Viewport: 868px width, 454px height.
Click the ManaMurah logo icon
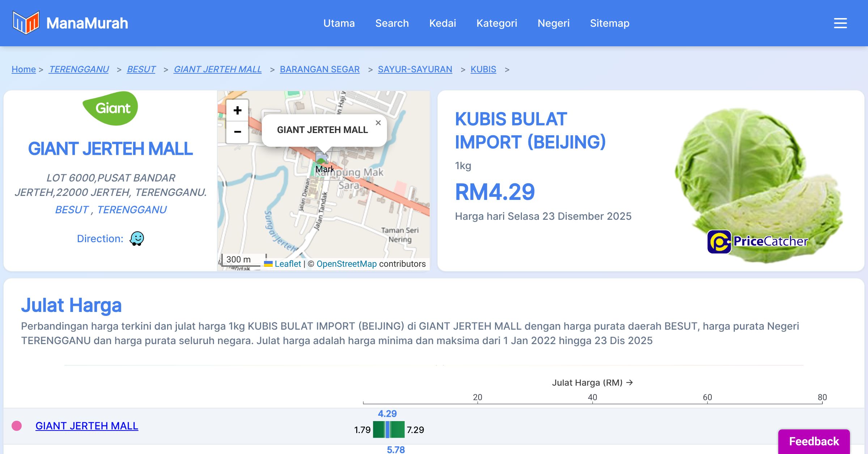click(26, 23)
